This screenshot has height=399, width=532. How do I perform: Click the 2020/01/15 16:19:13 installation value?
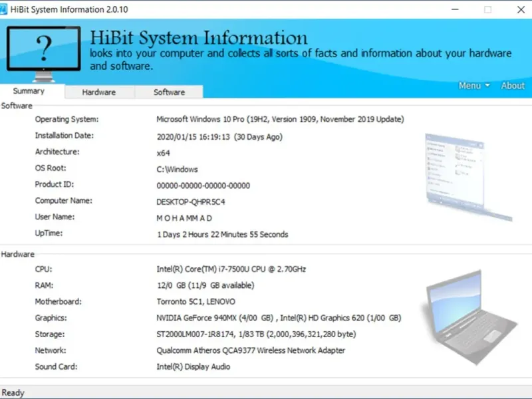(219, 137)
